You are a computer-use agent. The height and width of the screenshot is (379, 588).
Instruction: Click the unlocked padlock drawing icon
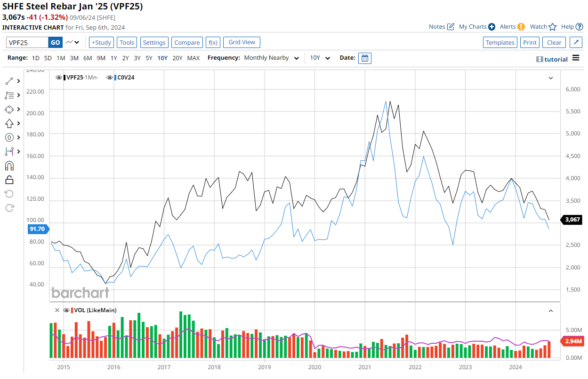(9, 180)
